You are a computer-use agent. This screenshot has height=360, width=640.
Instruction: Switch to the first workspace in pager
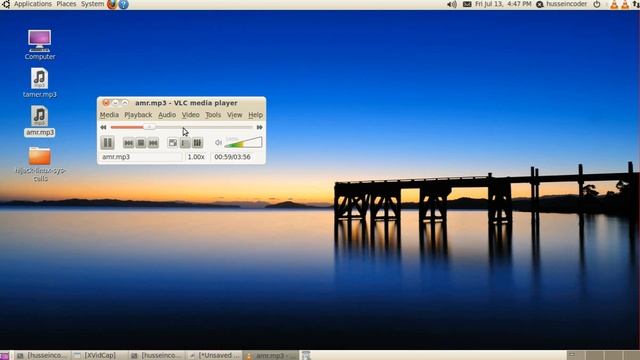tap(576, 356)
